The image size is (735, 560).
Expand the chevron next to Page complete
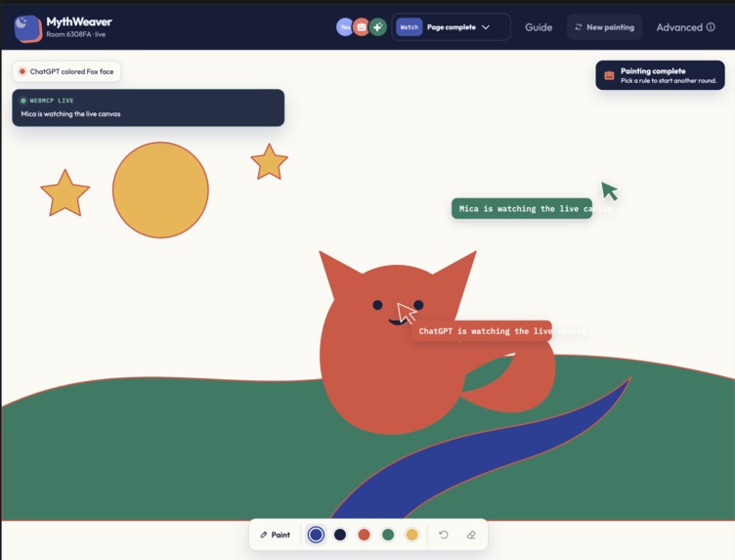click(x=486, y=27)
